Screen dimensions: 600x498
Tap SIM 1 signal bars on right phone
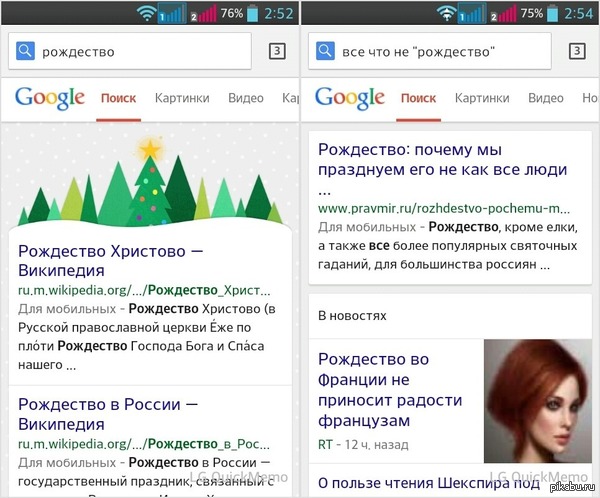(x=472, y=13)
